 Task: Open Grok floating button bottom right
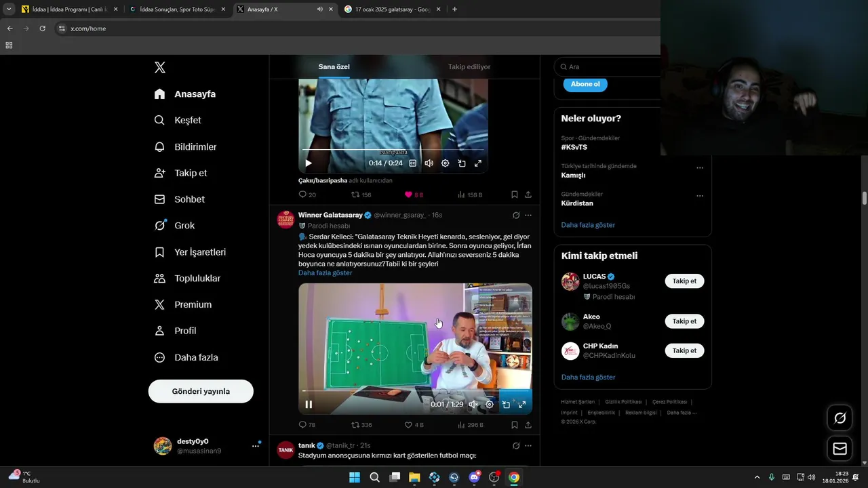840,418
